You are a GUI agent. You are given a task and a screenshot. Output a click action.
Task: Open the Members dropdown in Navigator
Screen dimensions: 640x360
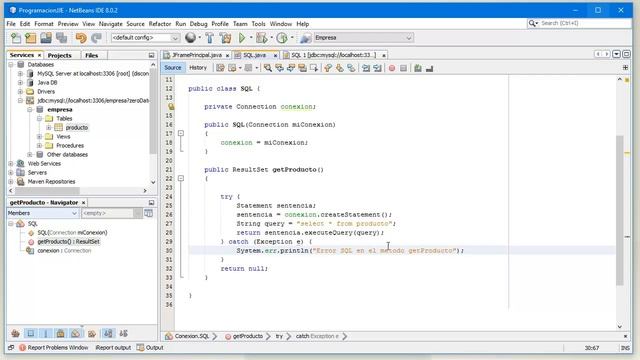pos(42,213)
